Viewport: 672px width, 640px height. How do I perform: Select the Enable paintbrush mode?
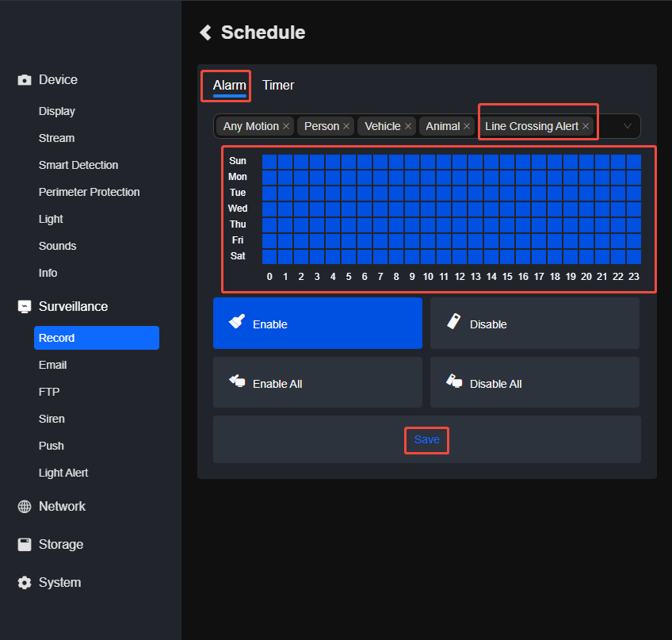coord(317,324)
